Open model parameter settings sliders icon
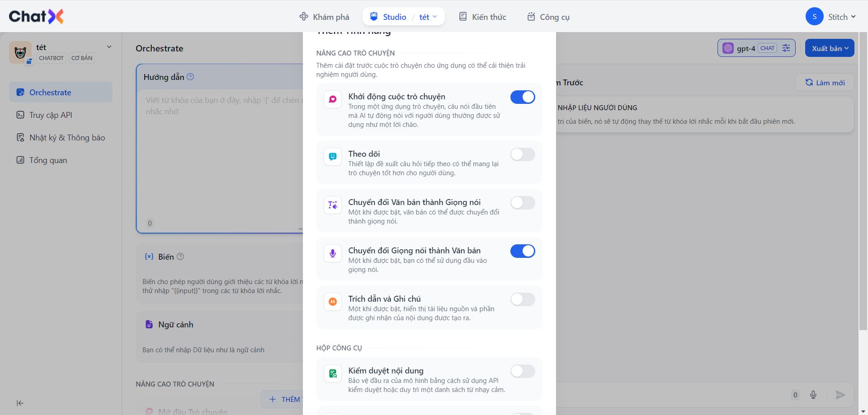Screen dimensions: 868x415 click(x=786, y=48)
